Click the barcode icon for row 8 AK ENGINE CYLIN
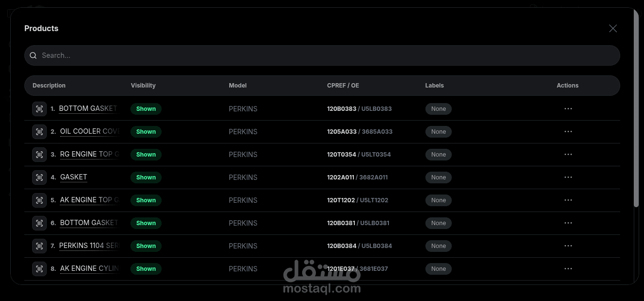 pyautogui.click(x=39, y=269)
